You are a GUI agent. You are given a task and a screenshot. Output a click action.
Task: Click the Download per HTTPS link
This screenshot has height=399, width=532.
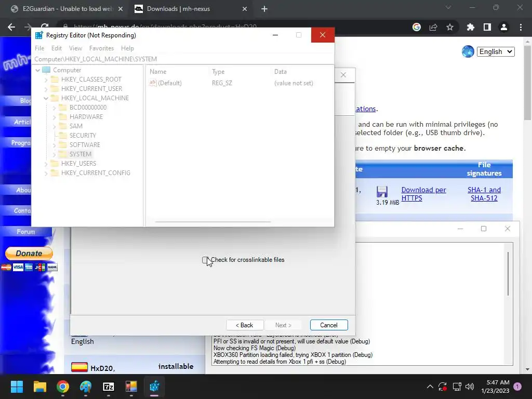coord(423,194)
